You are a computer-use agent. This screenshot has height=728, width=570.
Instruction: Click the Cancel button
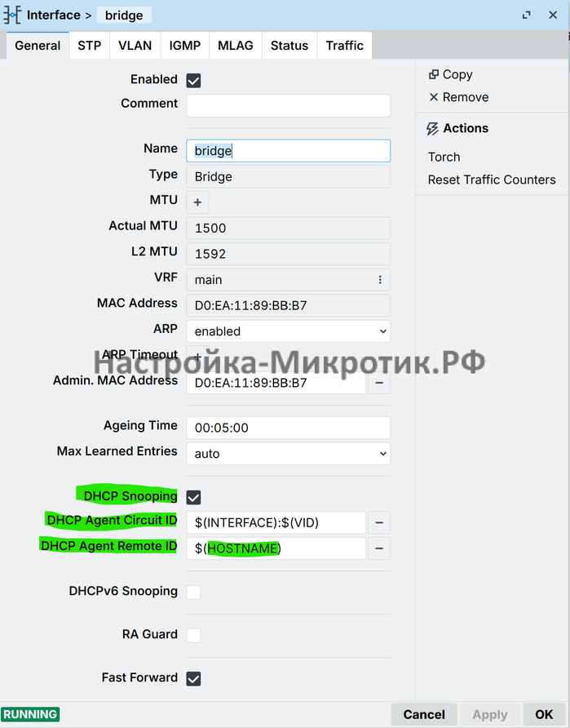coord(424,715)
